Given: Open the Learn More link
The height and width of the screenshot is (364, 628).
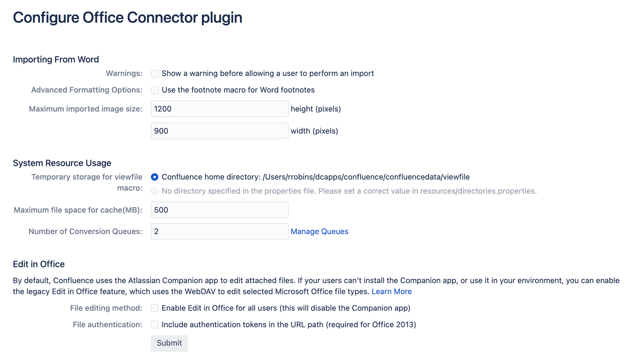Looking at the screenshot, I should 392,291.
